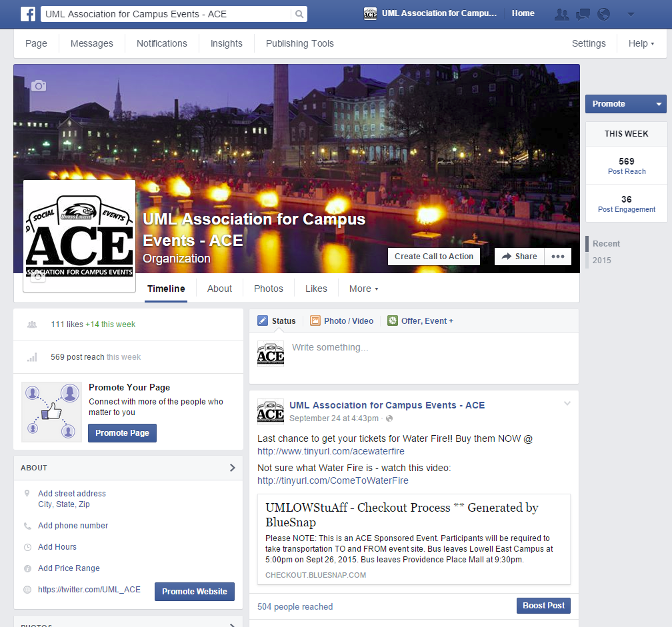Viewport: 672px width, 627px height.
Task: Expand the More tab dropdown
Action: (x=363, y=289)
